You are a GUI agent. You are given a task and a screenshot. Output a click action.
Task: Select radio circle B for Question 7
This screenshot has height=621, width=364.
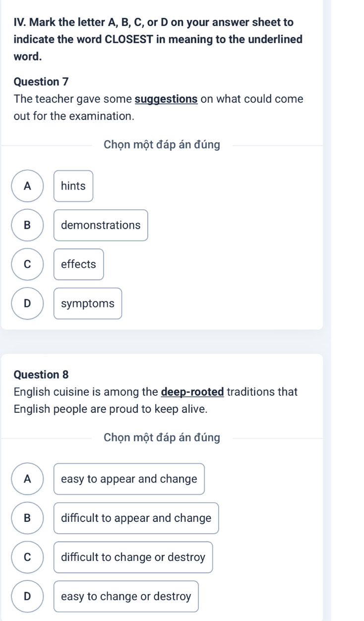pyautogui.click(x=27, y=225)
